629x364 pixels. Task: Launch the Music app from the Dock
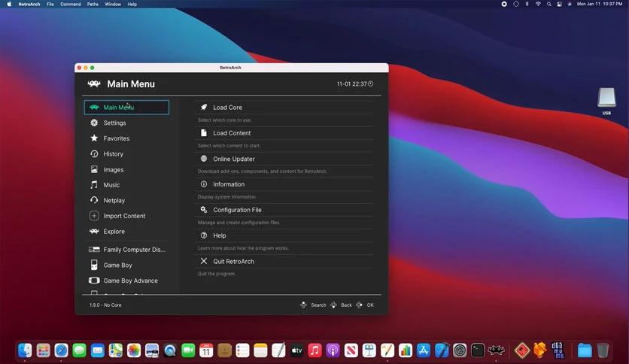315,350
